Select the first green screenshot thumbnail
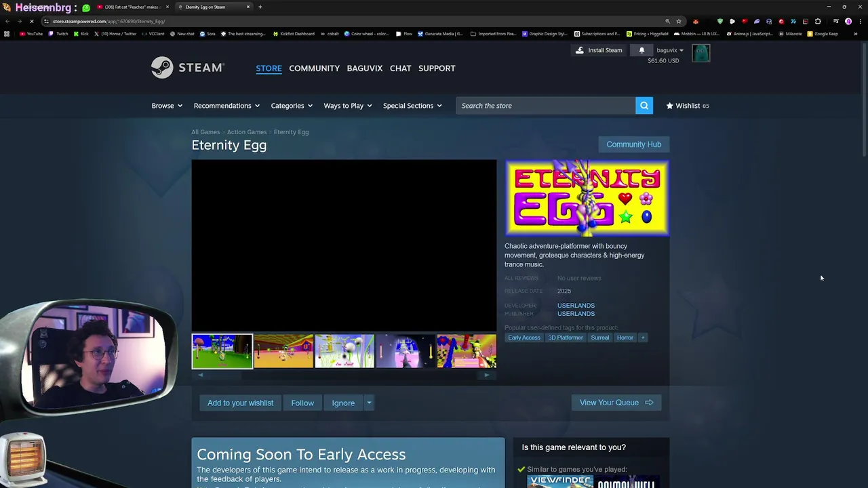The width and height of the screenshot is (868, 488). tap(222, 351)
